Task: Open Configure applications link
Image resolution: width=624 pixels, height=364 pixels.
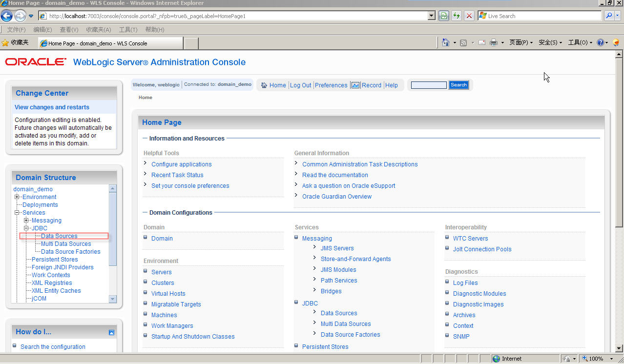Action: tap(182, 164)
